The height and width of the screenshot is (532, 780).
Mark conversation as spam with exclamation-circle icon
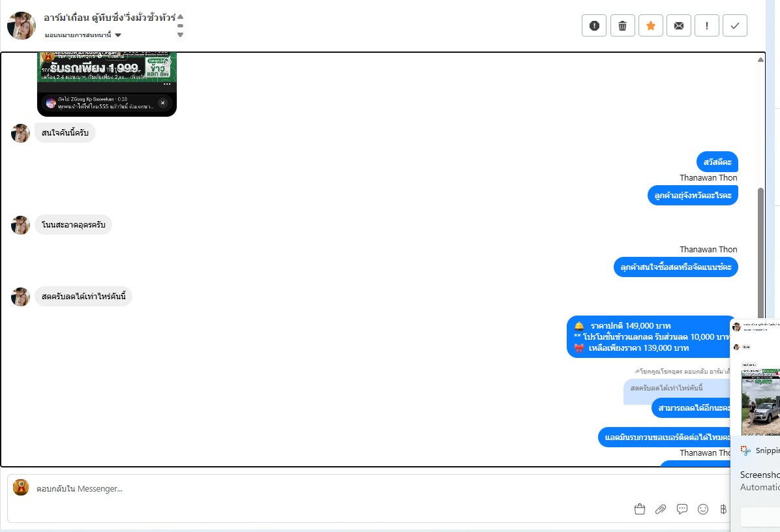click(594, 26)
